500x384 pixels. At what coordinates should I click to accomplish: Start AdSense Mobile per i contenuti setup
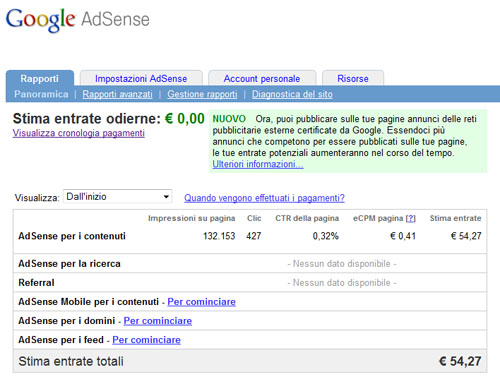(x=201, y=302)
